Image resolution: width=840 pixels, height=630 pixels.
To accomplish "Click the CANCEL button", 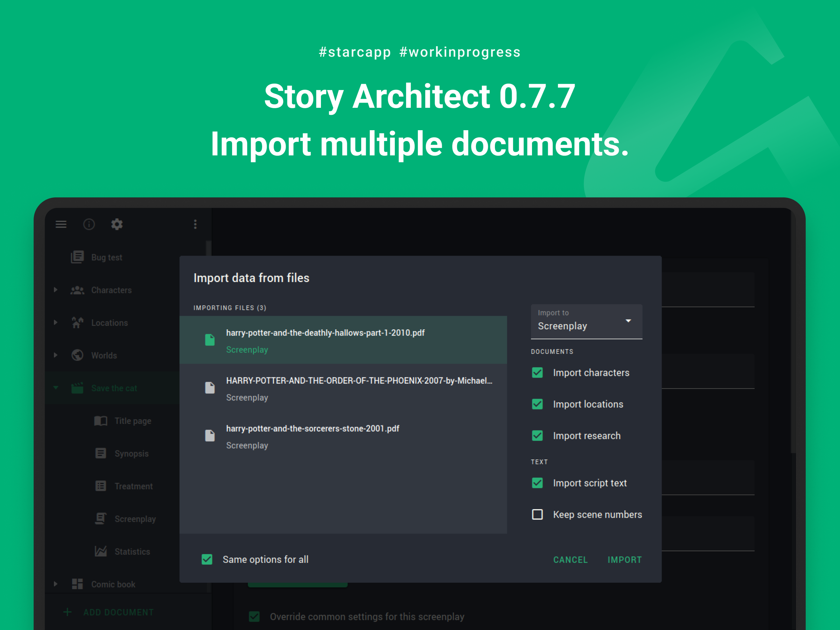I will coord(570,560).
